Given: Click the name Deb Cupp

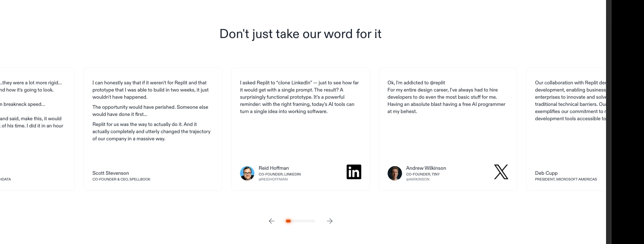Looking at the screenshot, I should point(546,173).
